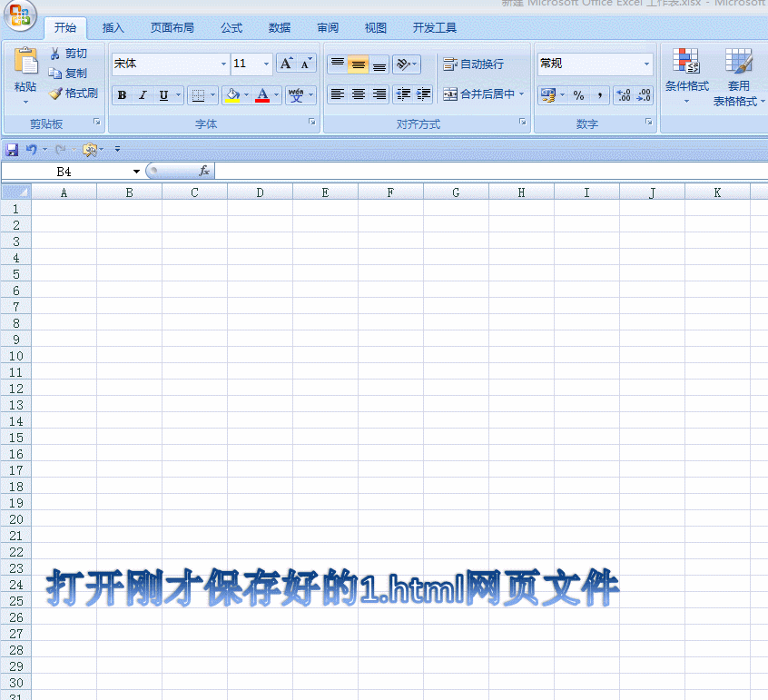Apply comma thousands separator style

pos(599,95)
